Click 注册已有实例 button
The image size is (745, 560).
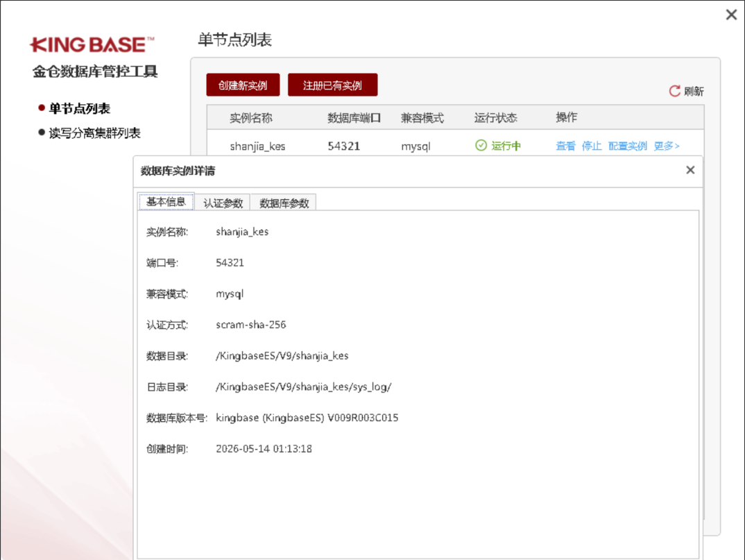332,85
